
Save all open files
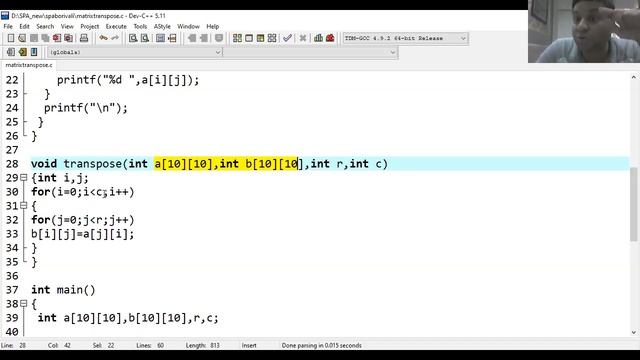45,38
